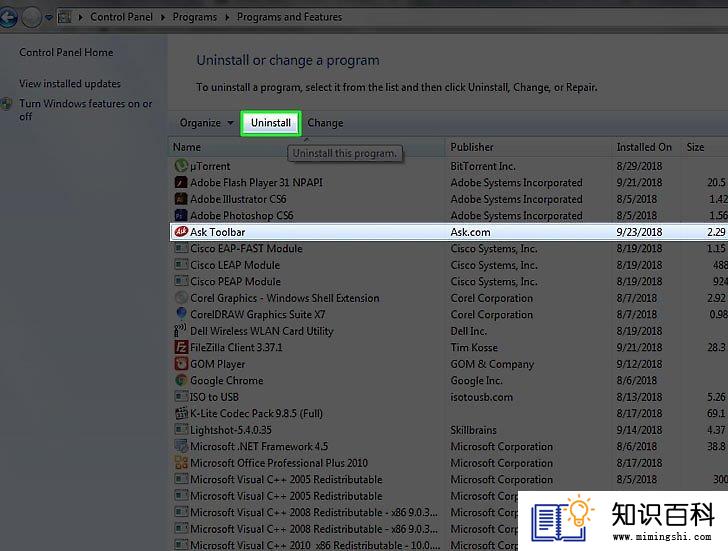Open Control Panel Home link
Screen dimensions: 728x551
66,52
